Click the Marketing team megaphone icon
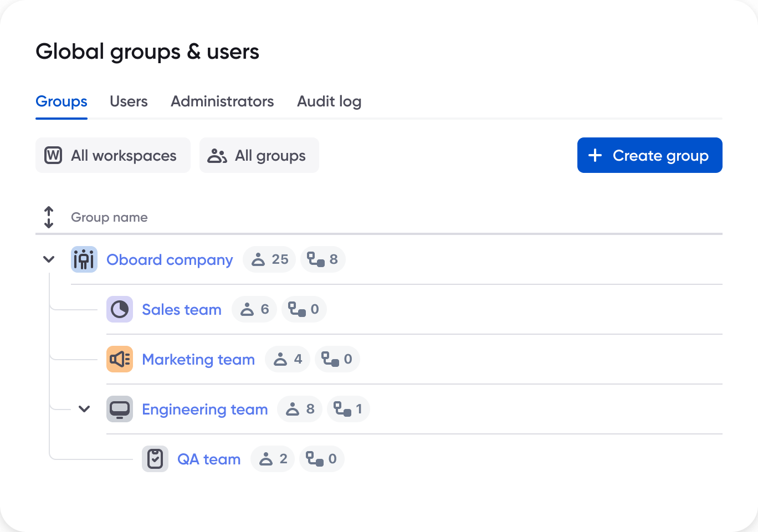The width and height of the screenshot is (758, 532). pos(120,359)
